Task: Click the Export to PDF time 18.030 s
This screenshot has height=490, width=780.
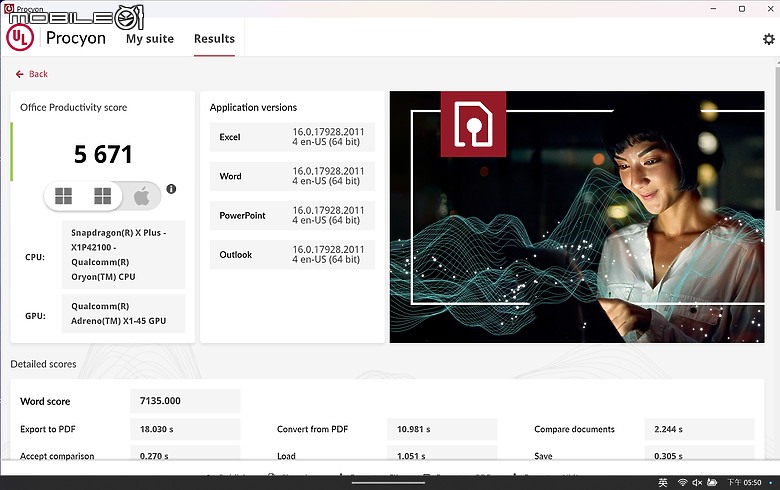Action: point(185,429)
